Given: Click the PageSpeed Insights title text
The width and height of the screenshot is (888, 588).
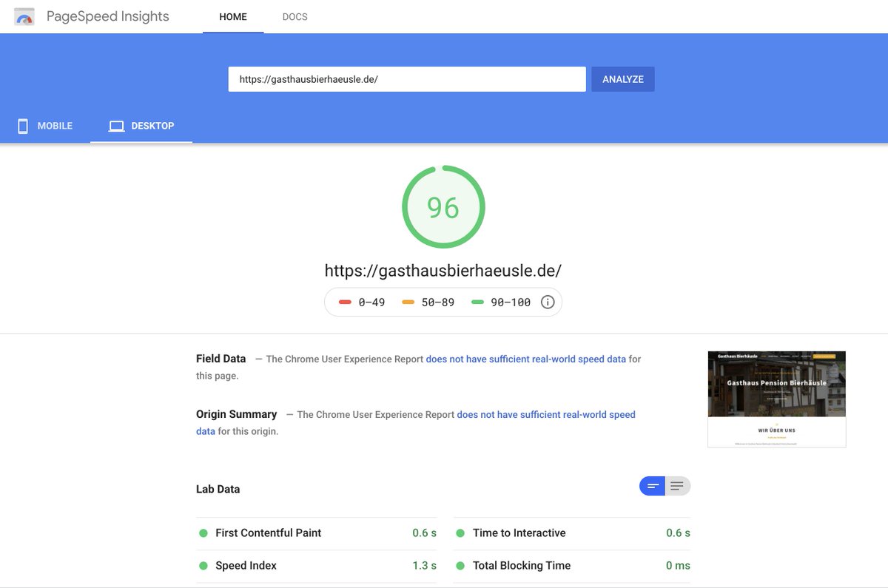Looking at the screenshot, I should (x=107, y=16).
